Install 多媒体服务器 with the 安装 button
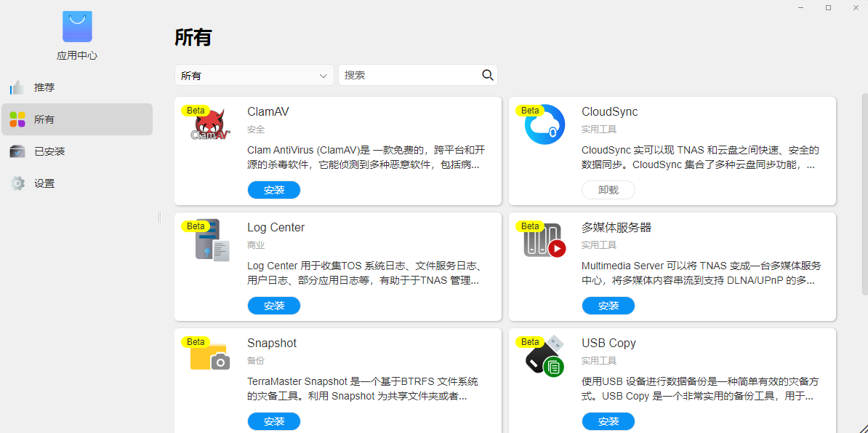868x433 pixels. tap(608, 306)
